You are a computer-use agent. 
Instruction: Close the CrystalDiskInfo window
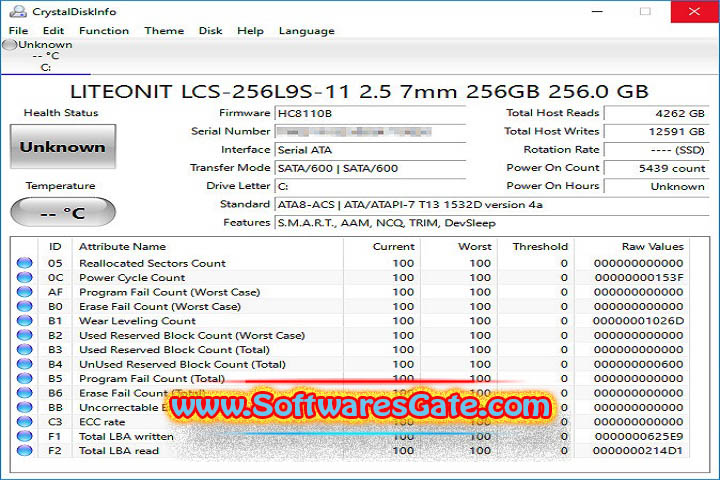coord(694,11)
